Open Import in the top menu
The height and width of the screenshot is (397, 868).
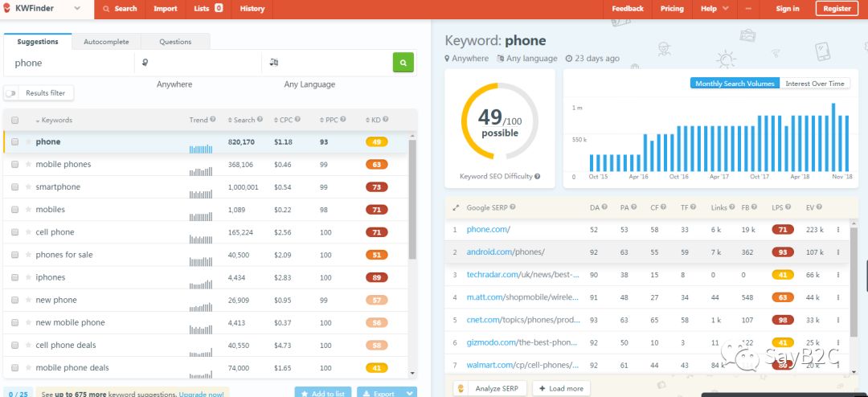pyautogui.click(x=166, y=8)
